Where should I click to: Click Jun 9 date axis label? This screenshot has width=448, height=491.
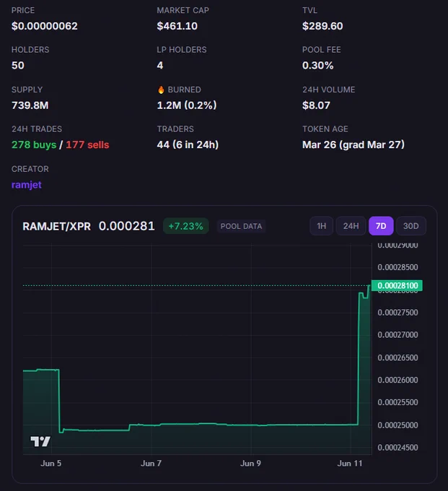250,464
